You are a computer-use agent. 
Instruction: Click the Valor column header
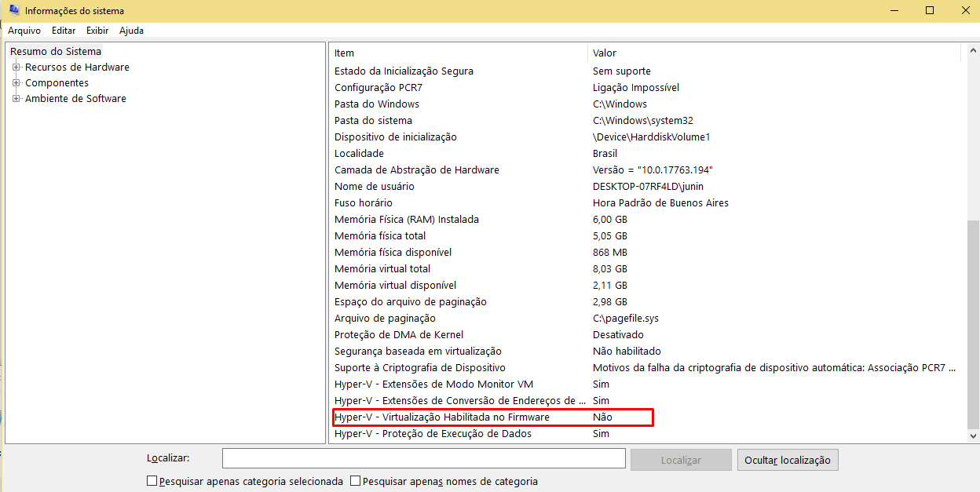point(773,53)
